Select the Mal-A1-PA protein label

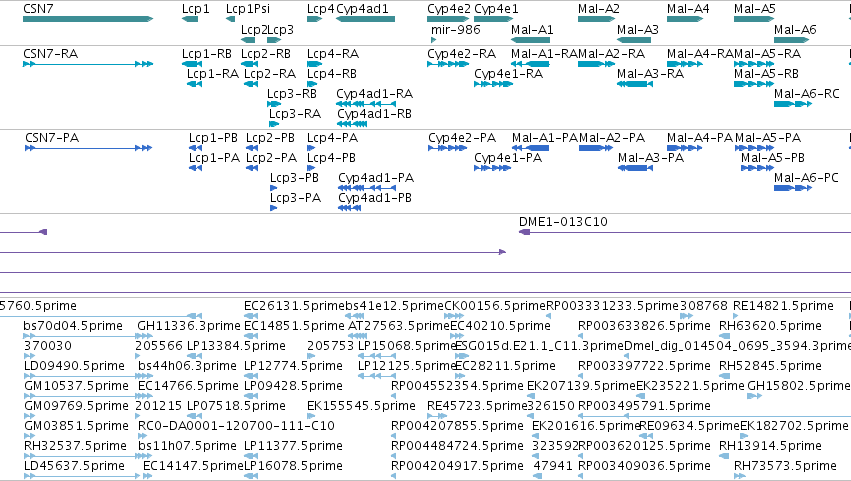pyautogui.click(x=545, y=138)
